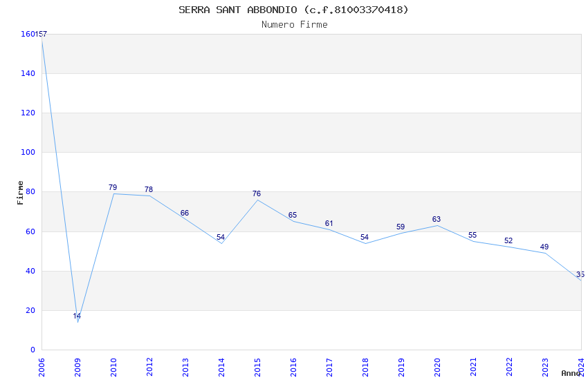Screen dimensions: 588x380
Task: Select the 2019 year label
Action: coord(402,367)
